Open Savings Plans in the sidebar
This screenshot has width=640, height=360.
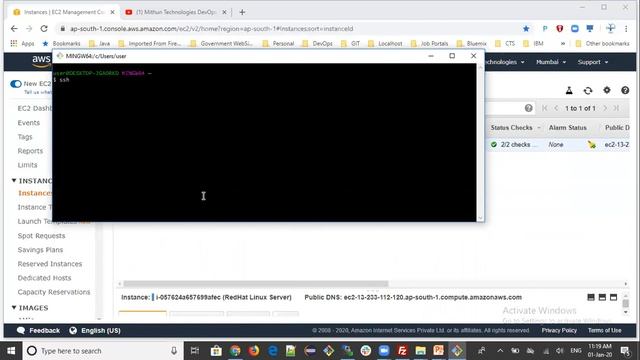tap(40, 249)
